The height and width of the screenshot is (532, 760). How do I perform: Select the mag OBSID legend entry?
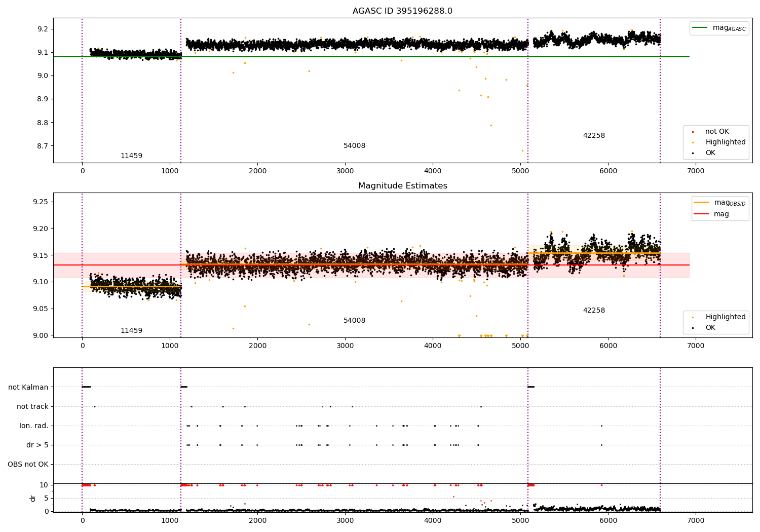[720, 203]
